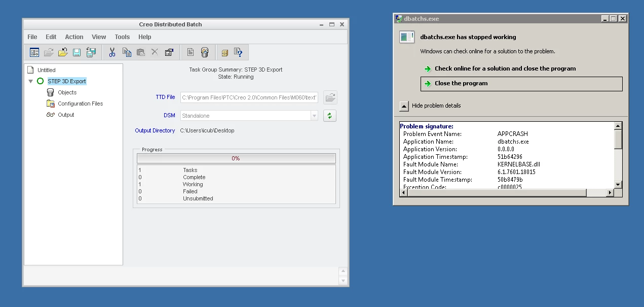Select the STEP 3D Export task group
Viewport: 644px width, 307px height.
(x=67, y=81)
